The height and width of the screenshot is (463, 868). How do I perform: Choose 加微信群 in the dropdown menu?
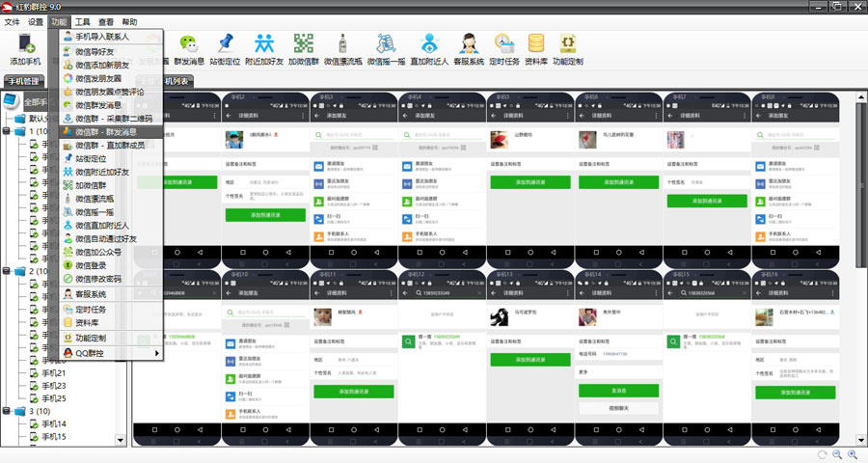[111, 185]
